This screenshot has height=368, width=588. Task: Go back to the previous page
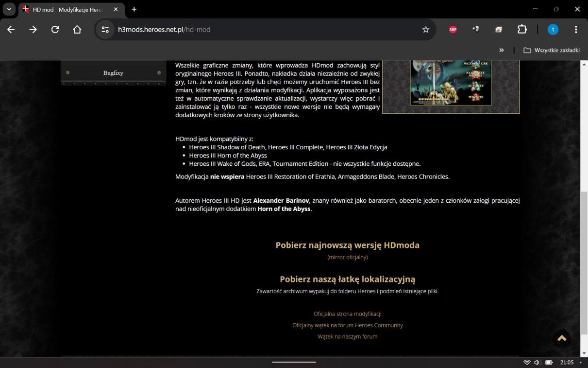point(11,29)
